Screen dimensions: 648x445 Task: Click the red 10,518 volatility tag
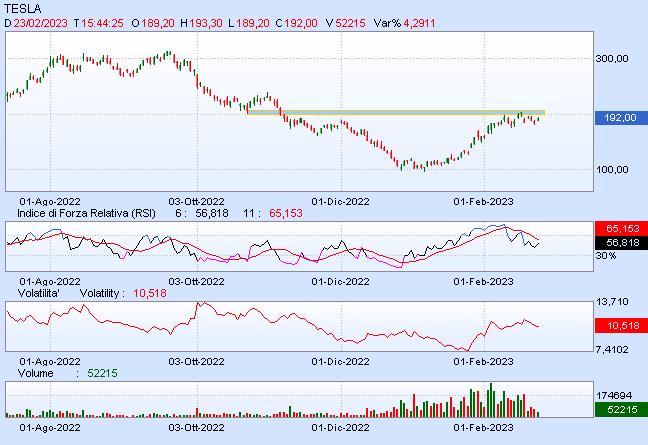click(621, 326)
